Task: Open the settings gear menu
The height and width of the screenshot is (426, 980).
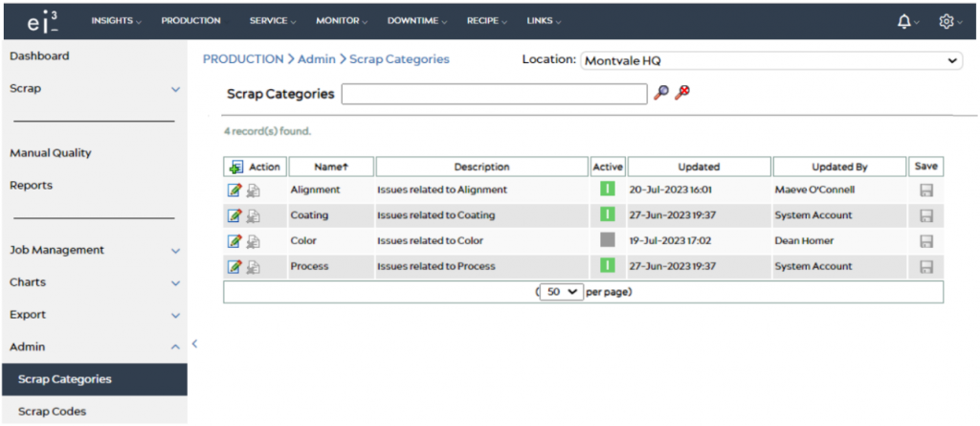Action: [x=947, y=22]
